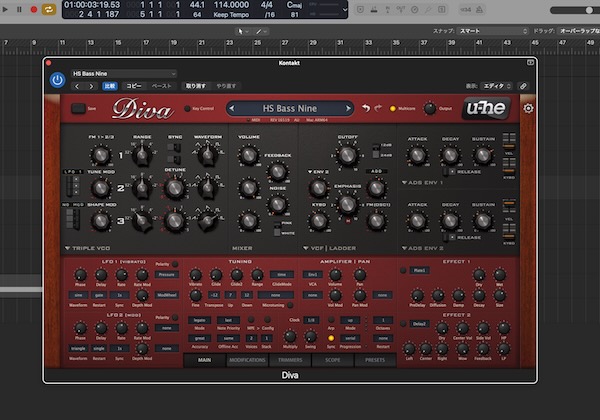Click the u-he logo badge
This screenshot has width=600, height=420.
click(486, 108)
